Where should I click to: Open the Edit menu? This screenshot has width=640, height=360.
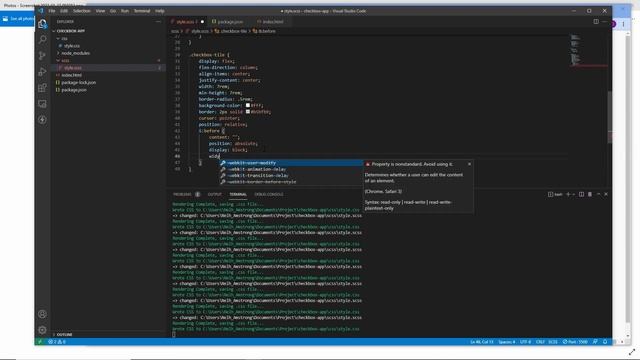[x=64, y=11]
